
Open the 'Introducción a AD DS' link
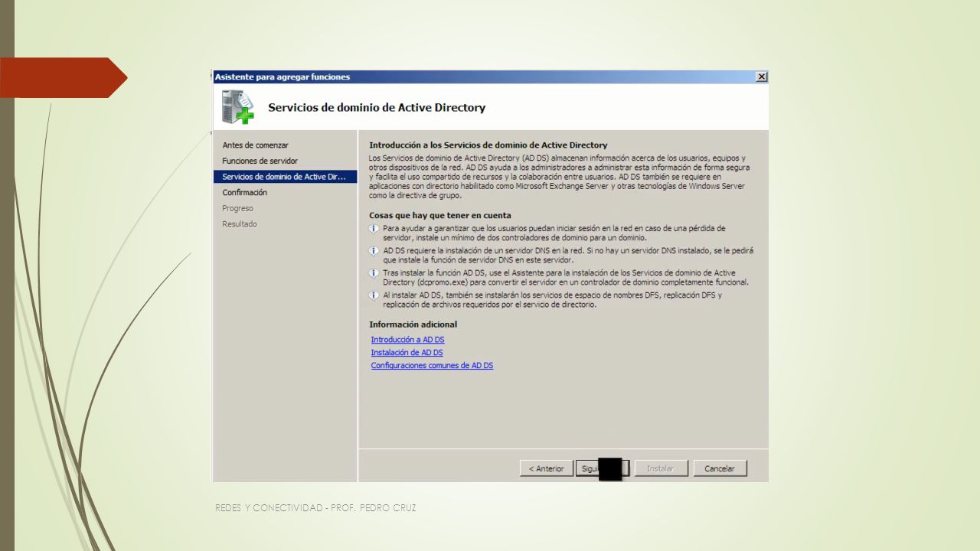407,340
